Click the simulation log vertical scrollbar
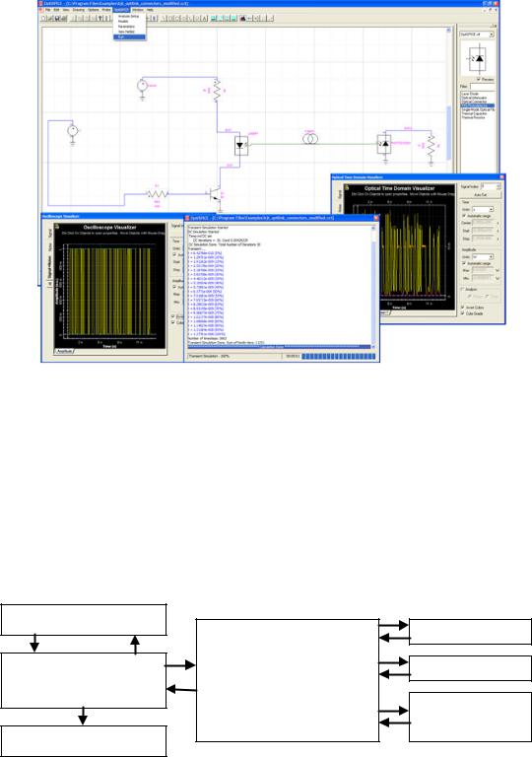This screenshot has width=532, height=757. click(x=373, y=286)
